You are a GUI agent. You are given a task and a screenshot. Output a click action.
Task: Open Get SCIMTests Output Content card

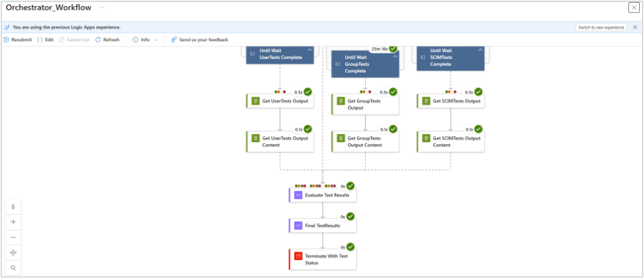[x=451, y=142]
